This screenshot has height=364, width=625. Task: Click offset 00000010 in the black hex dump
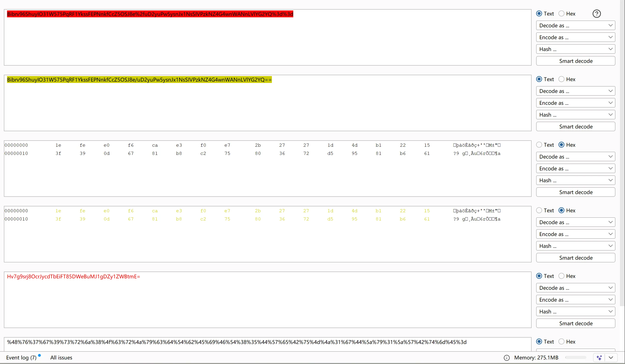(x=16, y=153)
